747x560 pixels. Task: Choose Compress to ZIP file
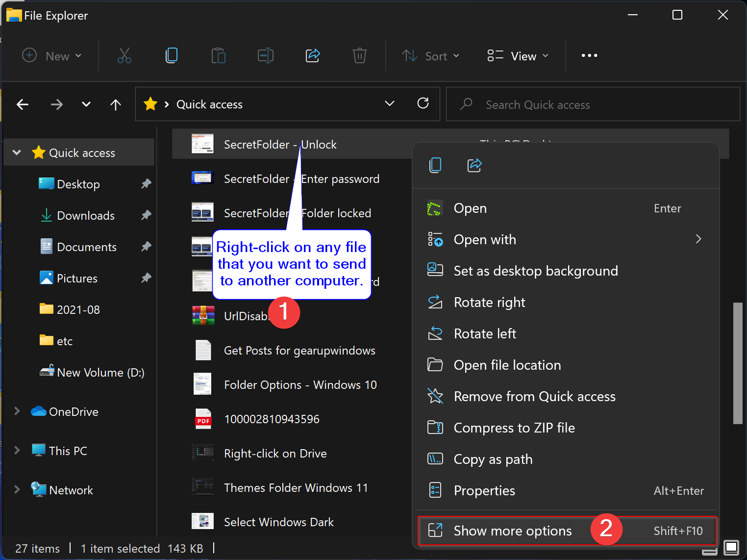[x=566, y=428]
